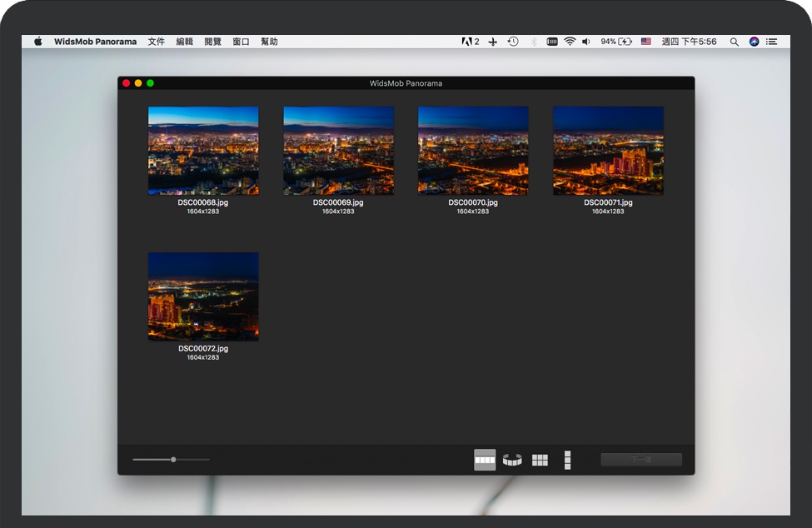This screenshot has height=528, width=812.
Task: Click the Time Machine menu bar icon
Action: [x=513, y=42]
